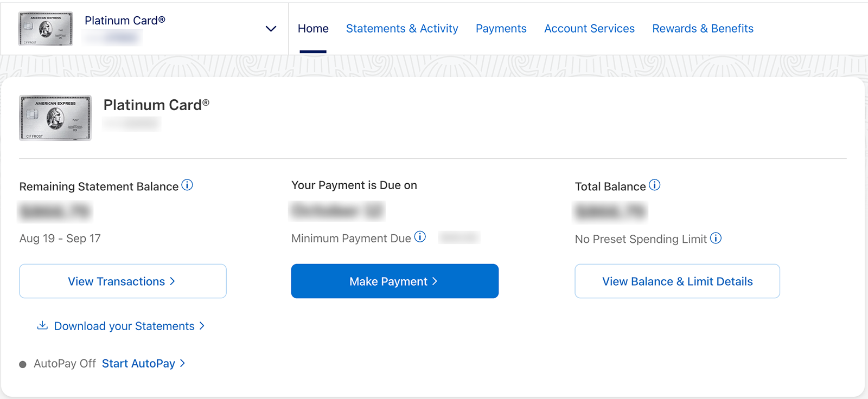
Task: Open Statements & Activity tab
Action: (x=402, y=29)
